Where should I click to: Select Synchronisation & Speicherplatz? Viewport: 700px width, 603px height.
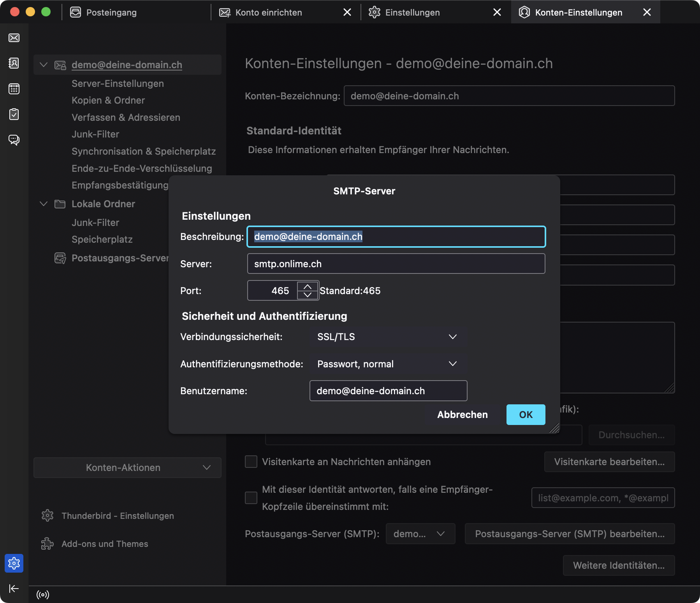[144, 151]
